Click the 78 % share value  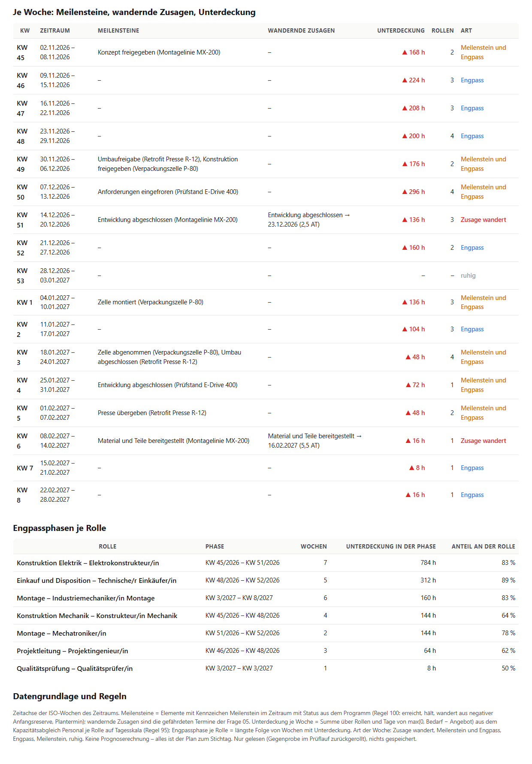pyautogui.click(x=508, y=633)
